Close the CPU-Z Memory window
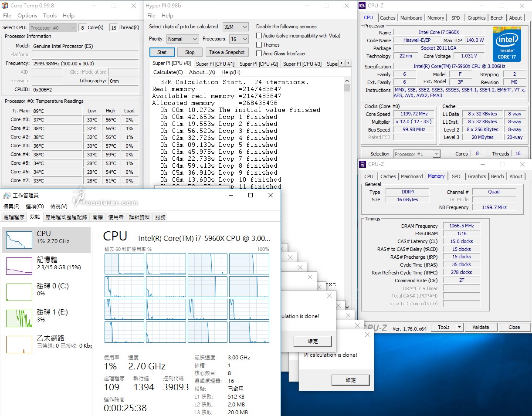This screenshot has width=532, height=416. pyautogui.click(x=522, y=164)
